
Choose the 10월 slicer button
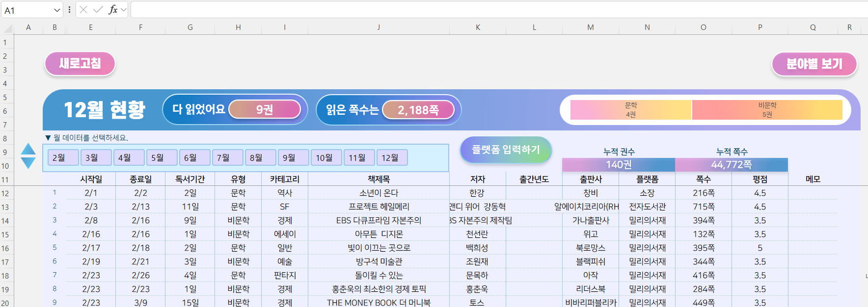click(326, 157)
